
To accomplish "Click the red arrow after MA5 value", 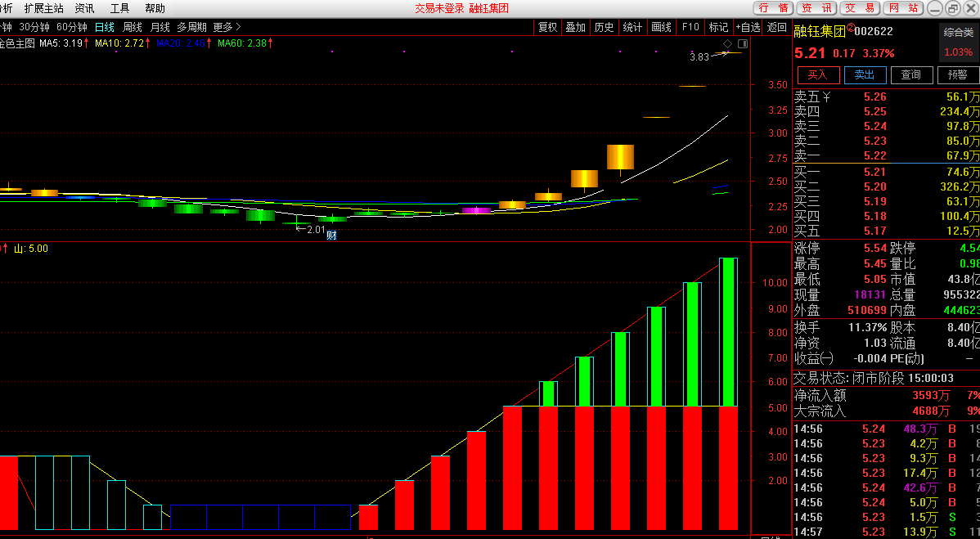I will coord(86,43).
